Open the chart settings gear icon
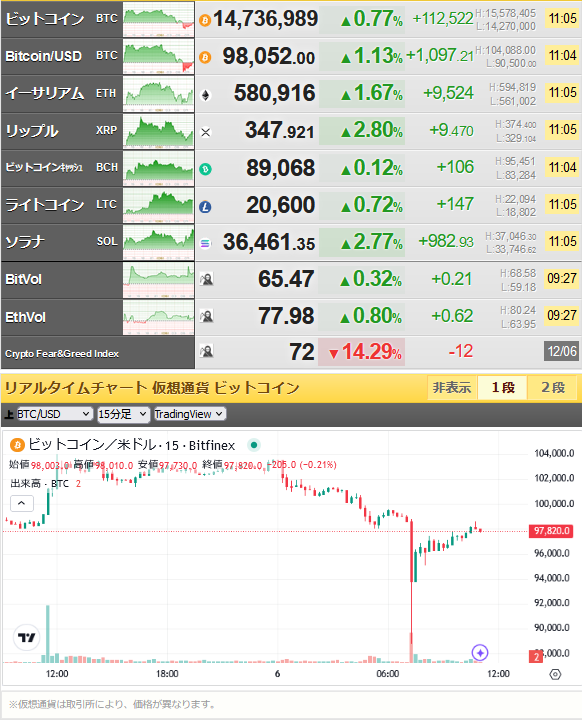Screen dimensions: 582x721 tap(555, 674)
